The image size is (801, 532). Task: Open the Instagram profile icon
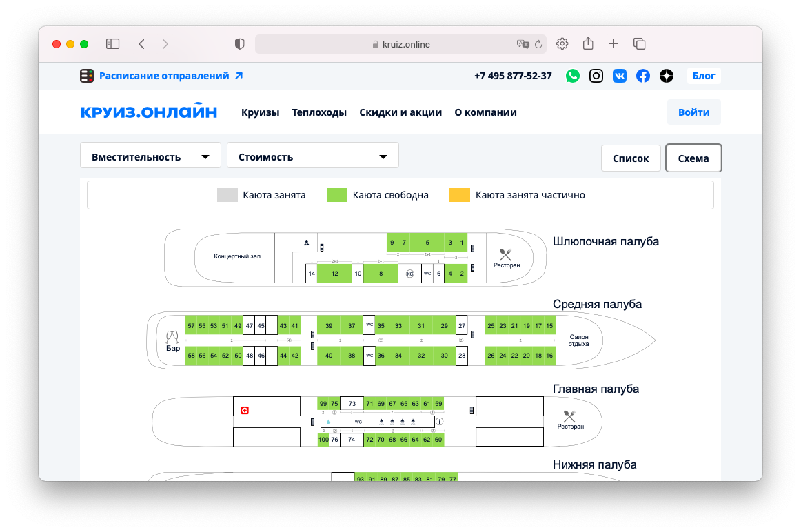click(596, 76)
